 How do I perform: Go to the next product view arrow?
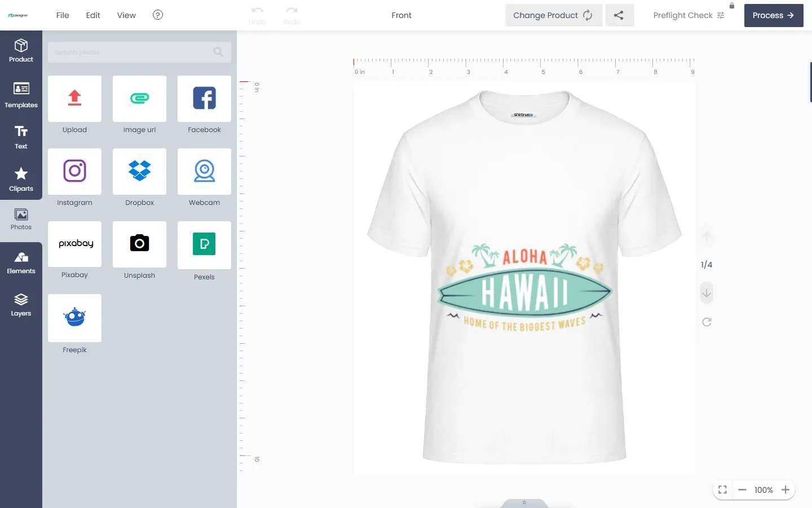707,293
